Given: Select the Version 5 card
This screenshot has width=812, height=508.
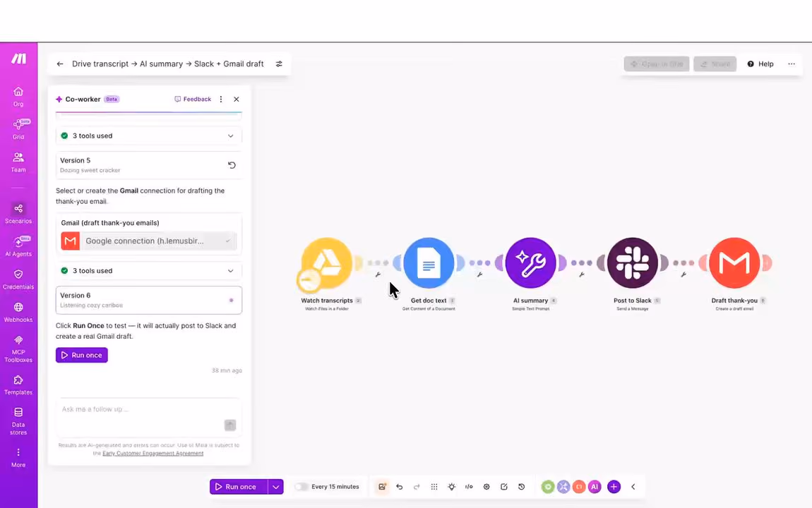Looking at the screenshot, I should pos(148,165).
